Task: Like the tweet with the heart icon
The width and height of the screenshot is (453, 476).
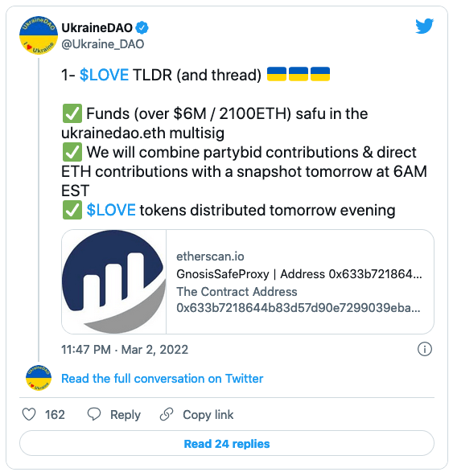Action: [x=29, y=414]
